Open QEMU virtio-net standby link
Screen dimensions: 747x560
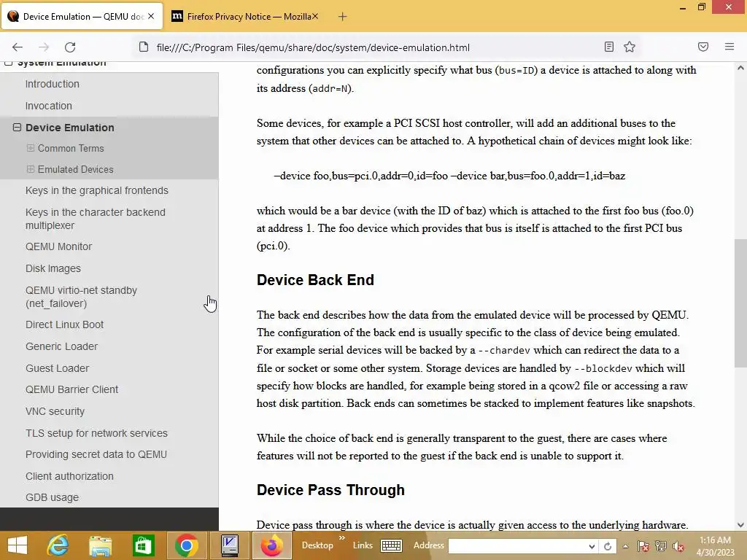(x=81, y=297)
